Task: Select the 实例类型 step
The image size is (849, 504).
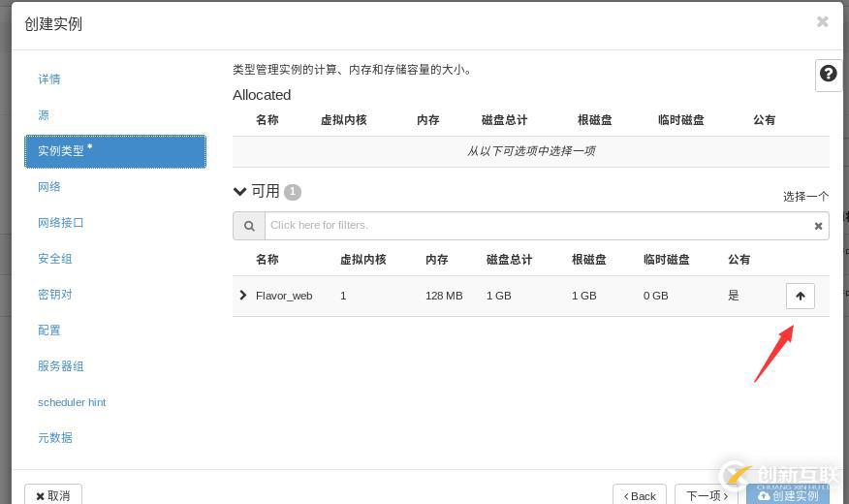Action: (115, 151)
